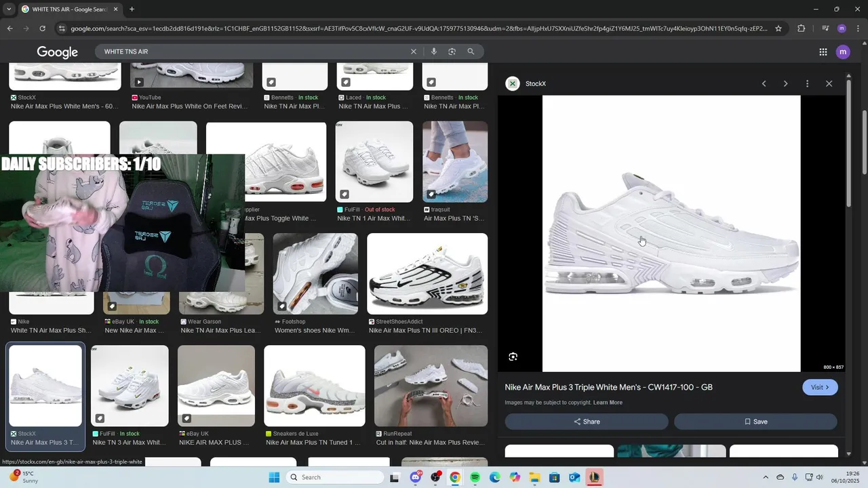Open the Google account avatar on the page

click(843, 52)
